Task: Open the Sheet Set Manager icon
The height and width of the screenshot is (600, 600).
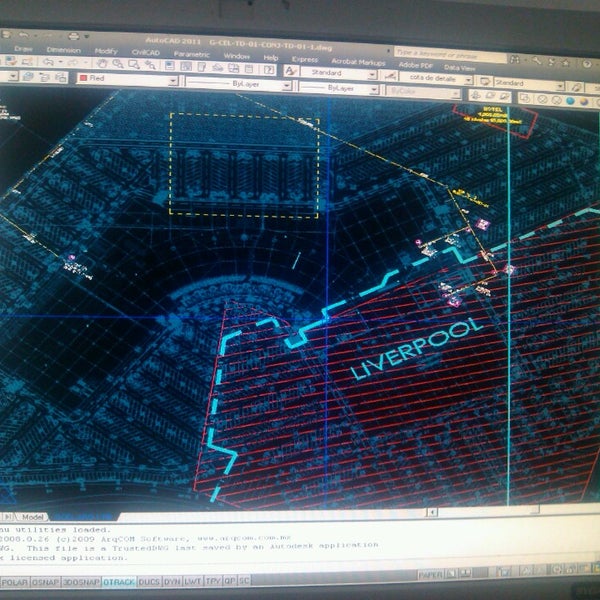Action: click(x=218, y=68)
